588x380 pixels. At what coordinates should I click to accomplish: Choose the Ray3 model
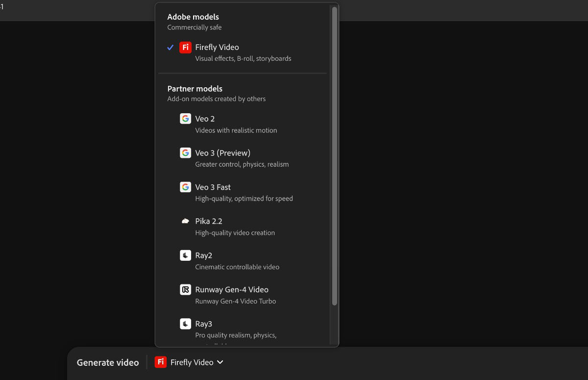[x=244, y=331]
